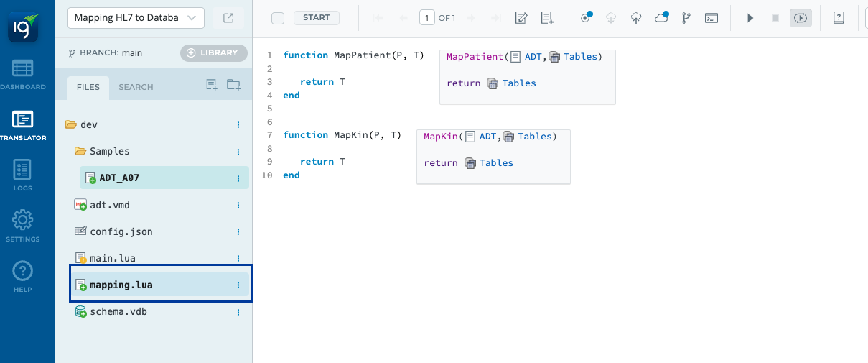Click the LIBRARY button
The image size is (868, 363).
coord(213,52)
